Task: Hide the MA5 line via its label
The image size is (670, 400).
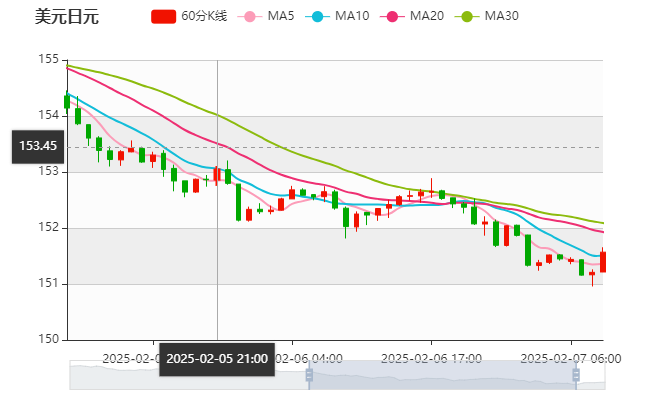Action: pyautogui.click(x=281, y=16)
